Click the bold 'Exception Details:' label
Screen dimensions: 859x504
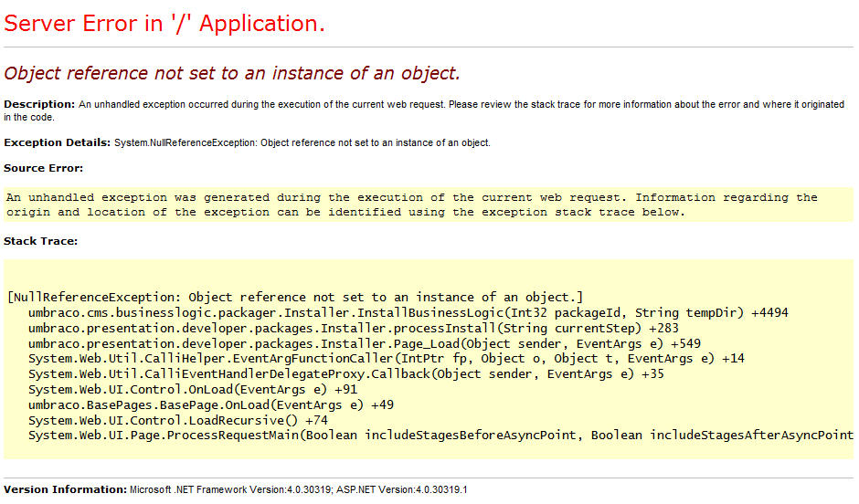click(57, 143)
